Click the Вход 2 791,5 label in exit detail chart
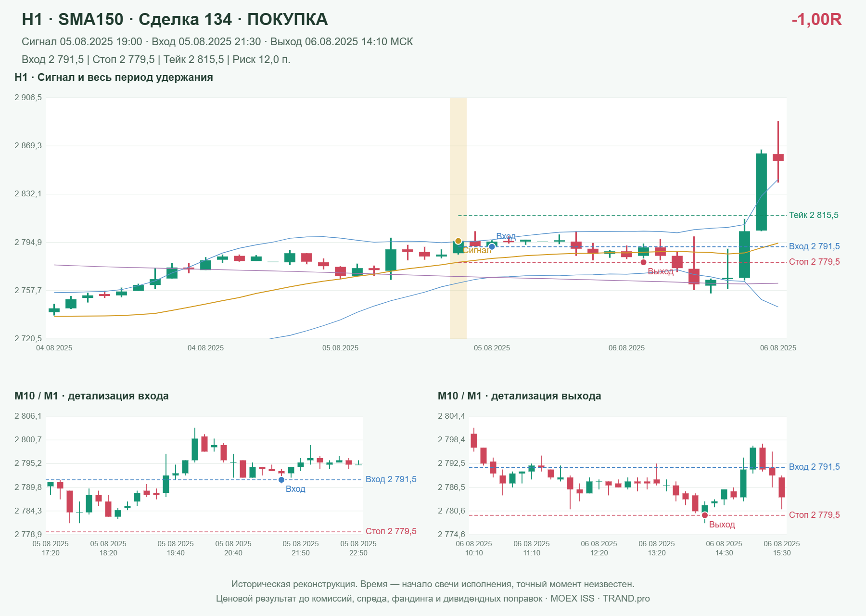 click(815, 467)
